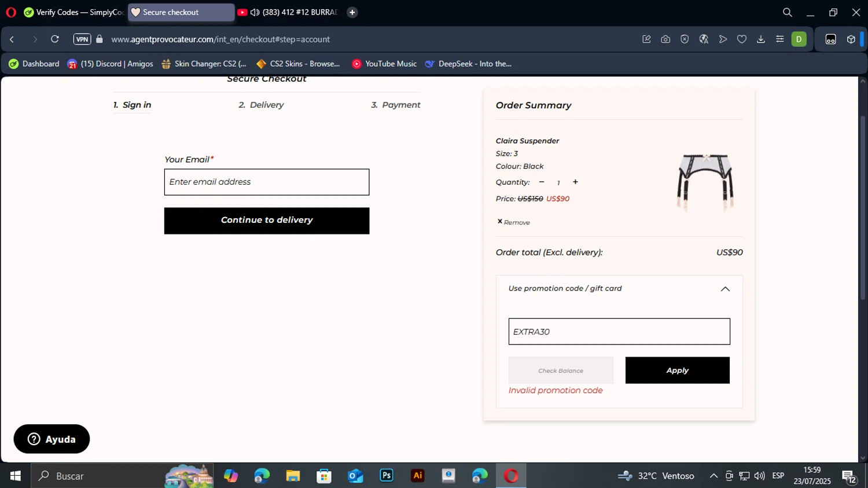Click the Claira Suspender product thumbnail
This screenshot has width=868, height=488.
[x=705, y=182]
